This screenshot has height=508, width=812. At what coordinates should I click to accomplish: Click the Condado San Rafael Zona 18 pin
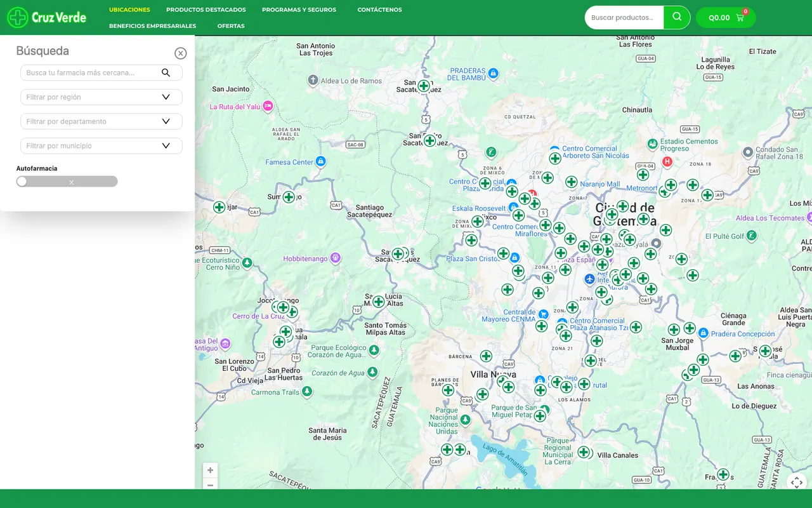pos(749,152)
